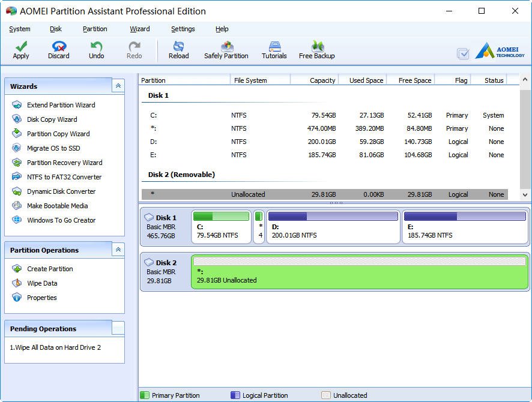Open the Tutorials toolbar icon

[x=274, y=47]
